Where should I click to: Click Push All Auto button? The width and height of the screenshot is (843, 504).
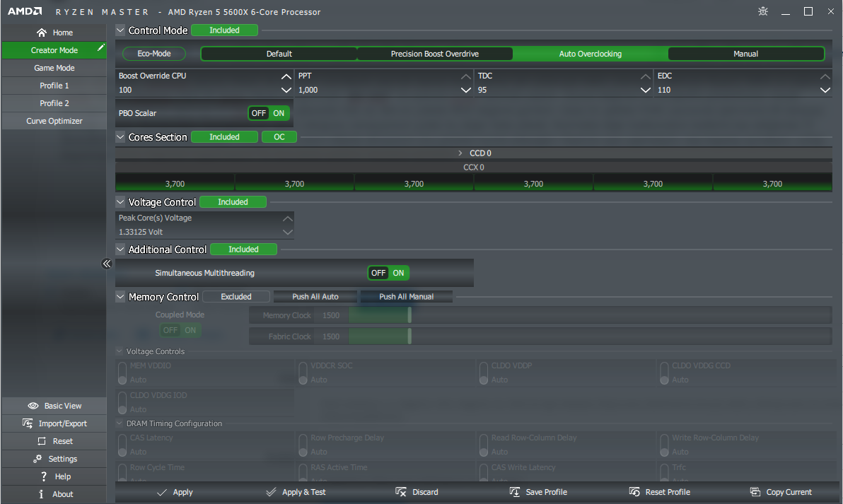(x=315, y=297)
